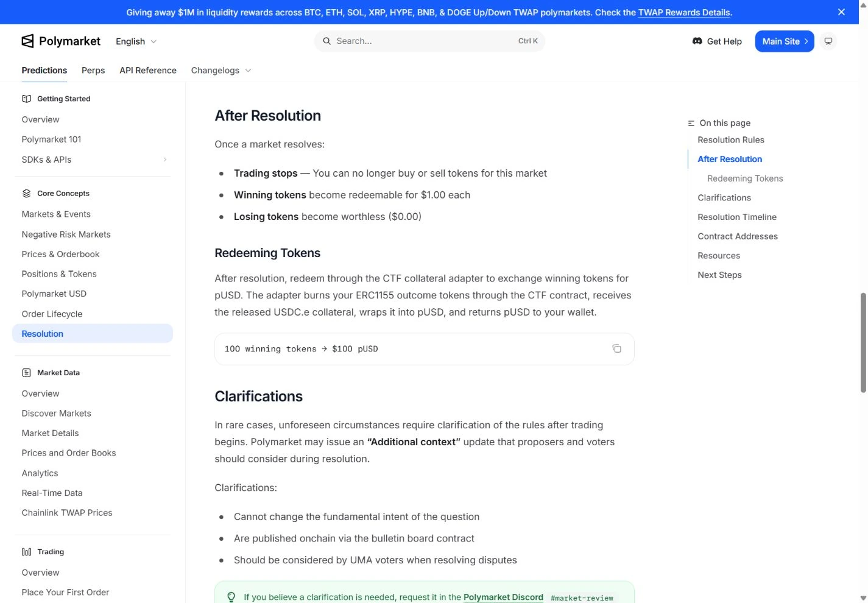The width and height of the screenshot is (868, 603).
Task: Open Chainlink TWAP Prices page
Action: (67, 513)
